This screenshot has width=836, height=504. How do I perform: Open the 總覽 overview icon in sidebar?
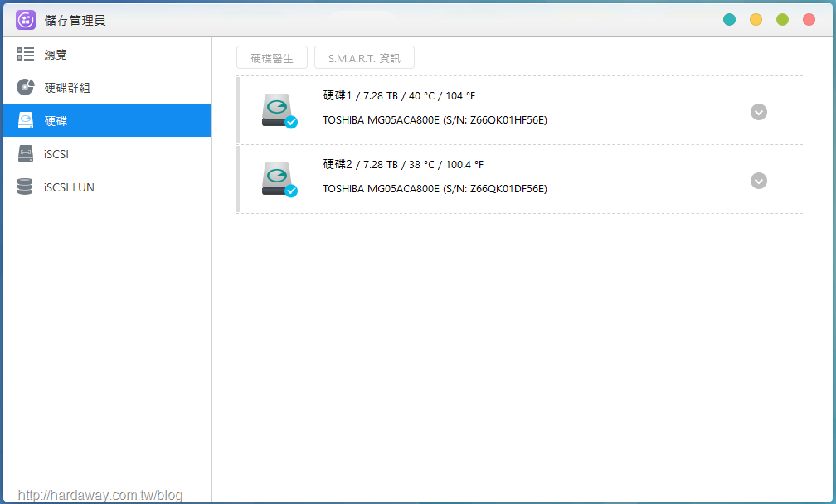point(25,54)
